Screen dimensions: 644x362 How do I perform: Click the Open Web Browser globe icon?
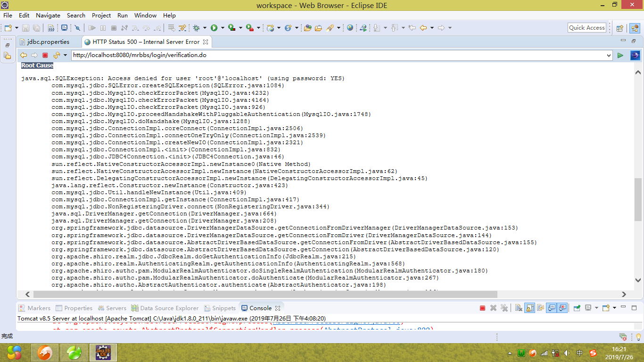(x=350, y=28)
